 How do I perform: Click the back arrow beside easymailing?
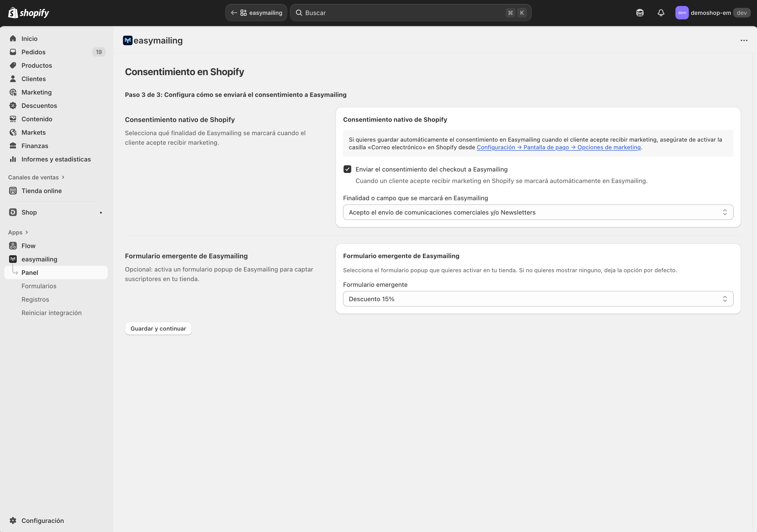(234, 13)
